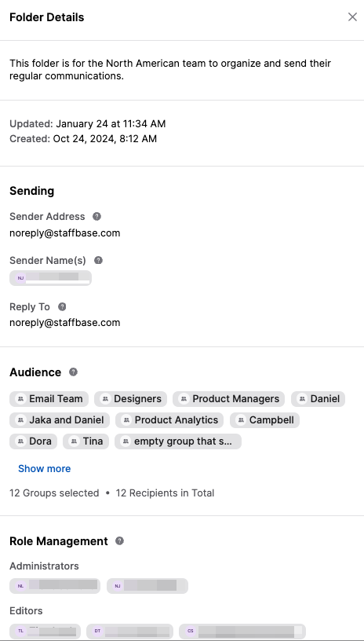
Task: Click the Sender Address help icon
Action: [96, 216]
